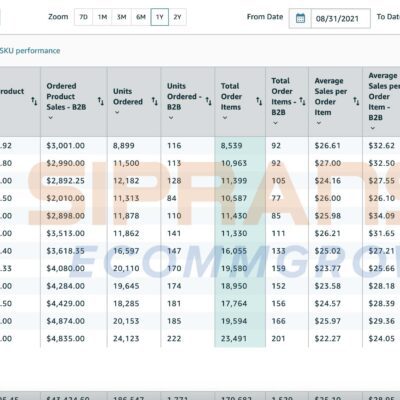Choose the 1M zoom button
Image resolution: width=400 pixels, height=400 pixels.
pos(102,17)
